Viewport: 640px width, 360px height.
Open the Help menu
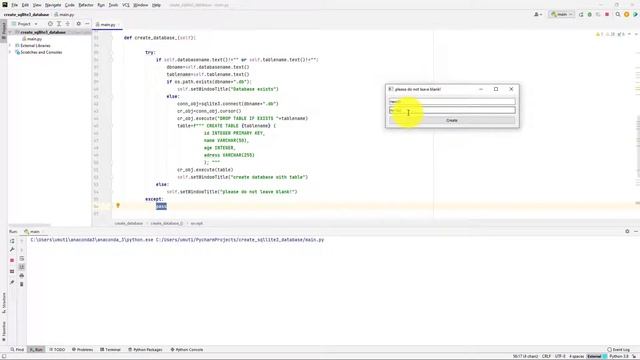pos(156,5)
